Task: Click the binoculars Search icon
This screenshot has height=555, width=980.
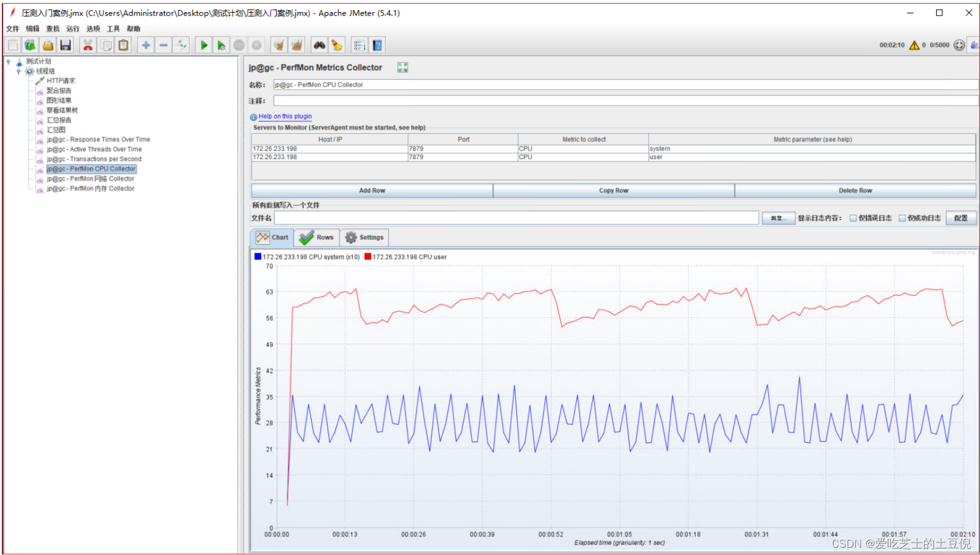Action: coord(319,45)
